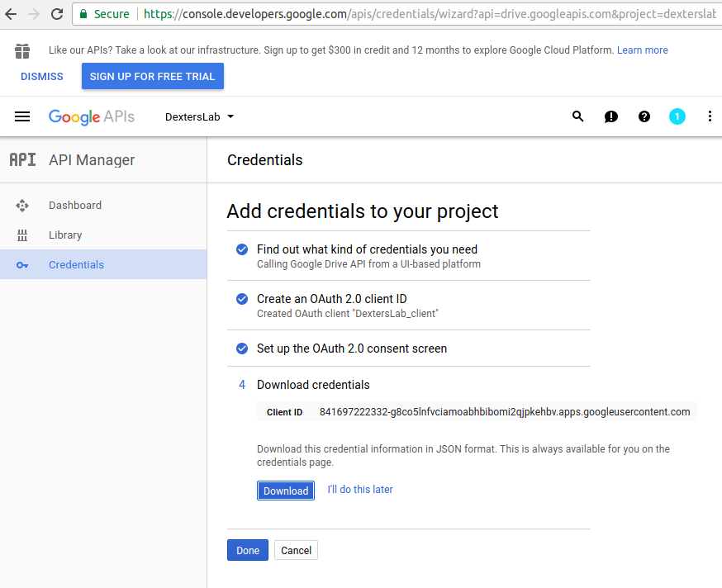Open the notifications badge showing 1
Viewport: 722px width, 588px height.
(x=677, y=116)
